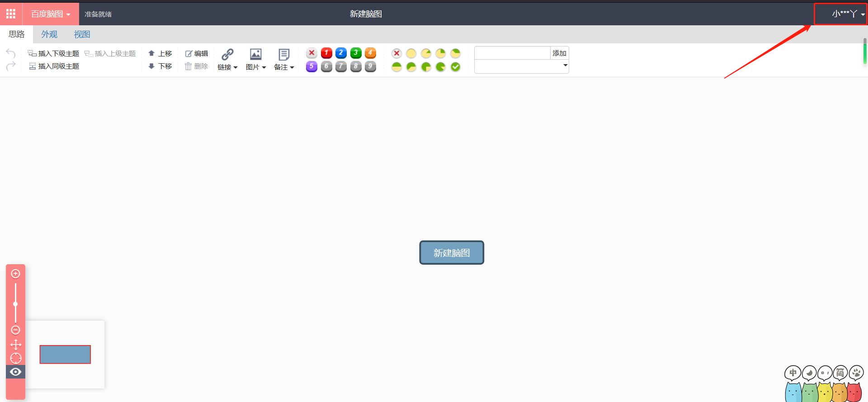This screenshot has width=868, height=402.
Task: Expand the 备注 dropdown
Action: tap(284, 67)
